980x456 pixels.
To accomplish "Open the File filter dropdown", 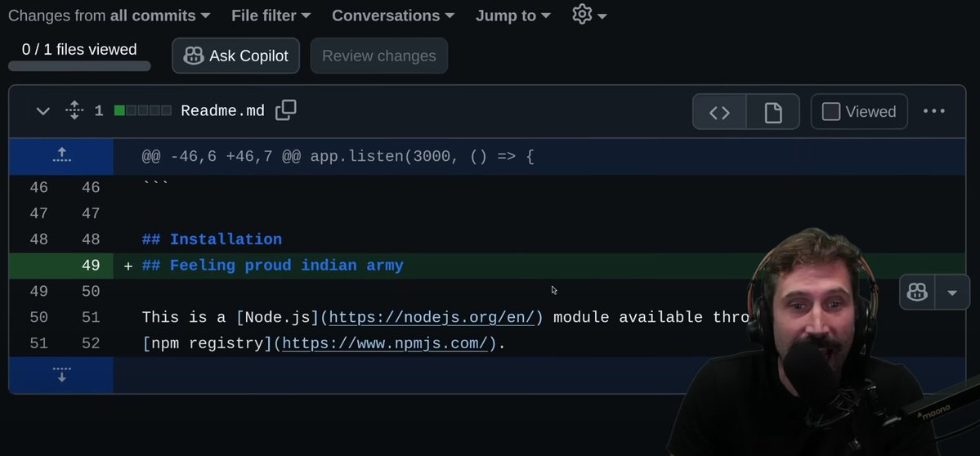I will click(271, 16).
